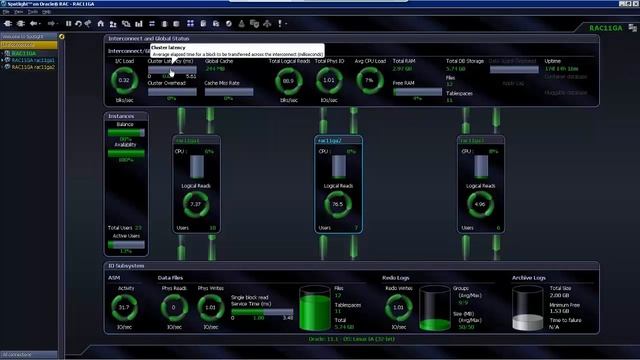Click the Free RAM bar
Viewport: 640px width, 360px height.
(x=417, y=92)
